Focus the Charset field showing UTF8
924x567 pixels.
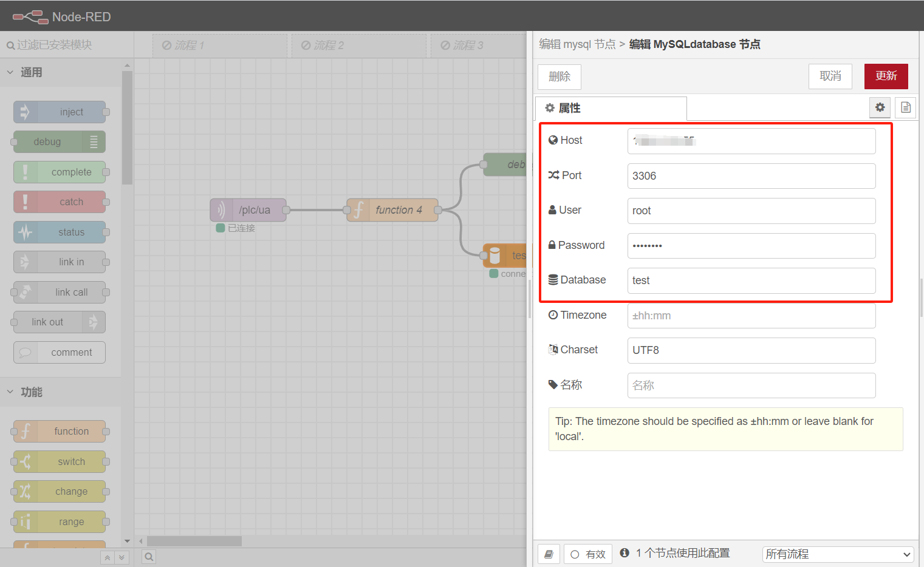coord(751,350)
